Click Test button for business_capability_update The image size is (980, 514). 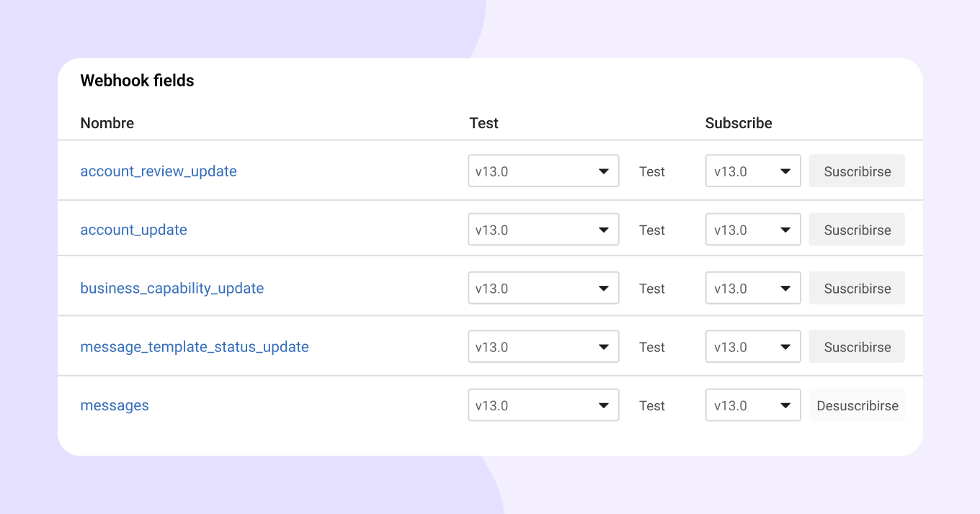[x=651, y=288]
